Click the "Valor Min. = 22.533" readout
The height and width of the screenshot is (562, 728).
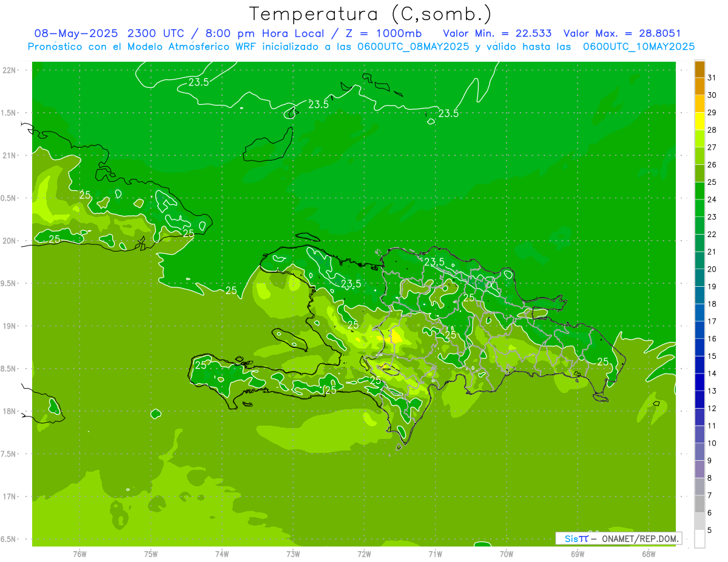pyautogui.click(x=497, y=33)
